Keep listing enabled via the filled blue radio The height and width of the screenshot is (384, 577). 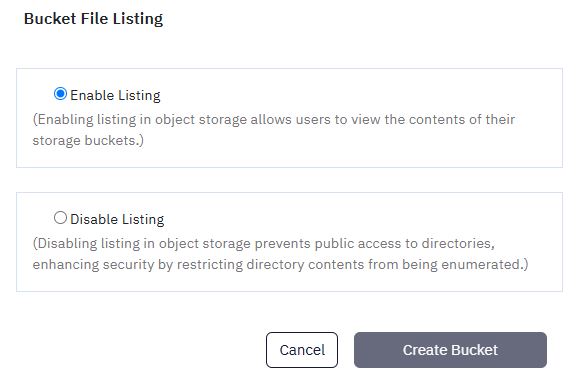[60, 94]
